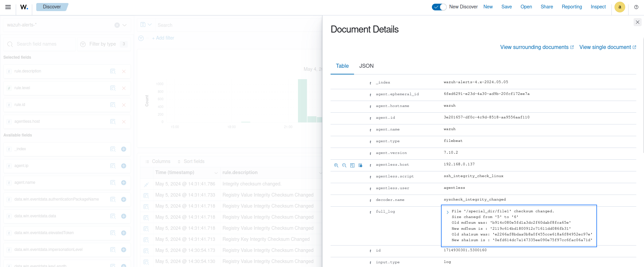Toggle agentless.host column in table
Screen dimensions: 644x267
pyautogui.click(x=352, y=165)
